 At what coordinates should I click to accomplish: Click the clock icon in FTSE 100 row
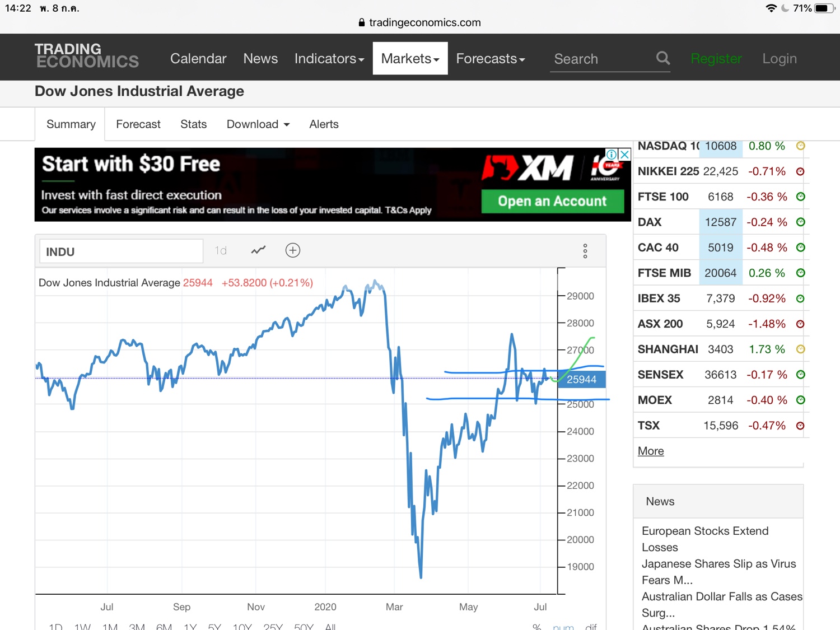pos(801,197)
